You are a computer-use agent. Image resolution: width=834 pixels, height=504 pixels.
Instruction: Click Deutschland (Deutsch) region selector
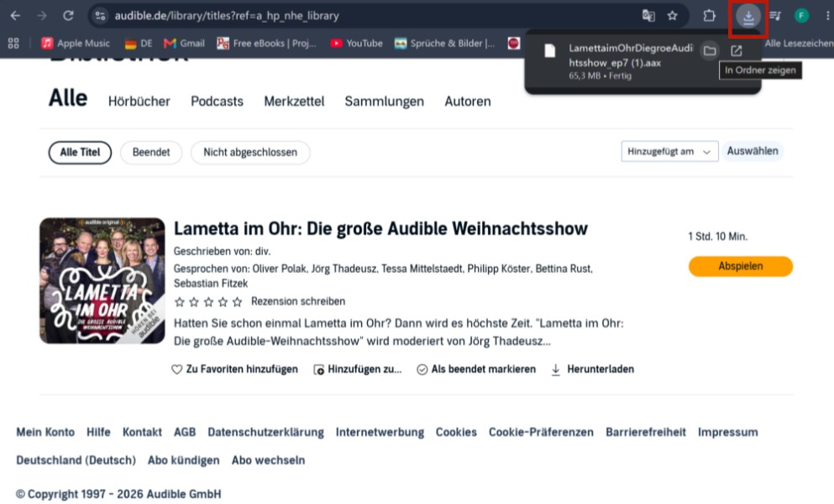(x=76, y=460)
